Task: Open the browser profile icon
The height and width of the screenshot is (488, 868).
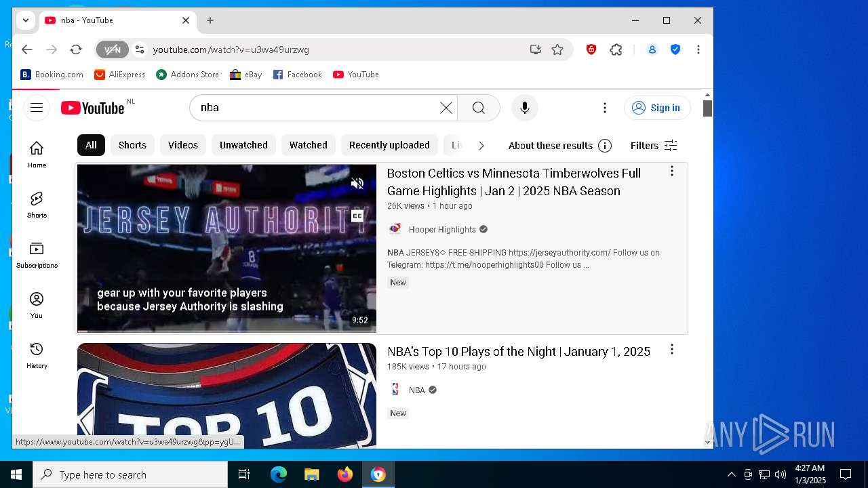Action: (x=652, y=49)
